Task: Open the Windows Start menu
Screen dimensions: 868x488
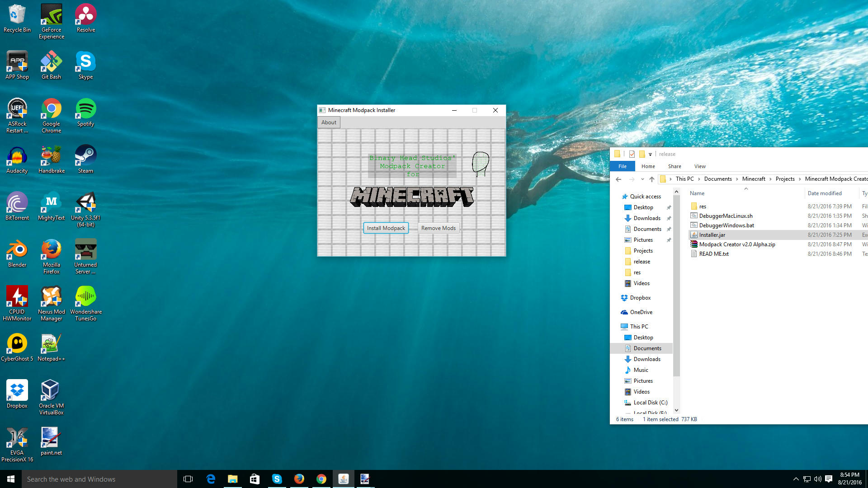Action: click(x=11, y=479)
